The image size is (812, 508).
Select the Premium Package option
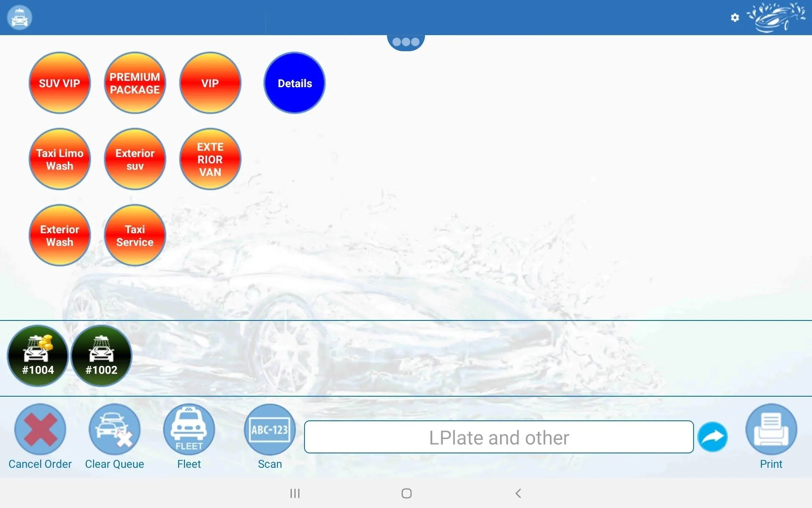coord(135,83)
